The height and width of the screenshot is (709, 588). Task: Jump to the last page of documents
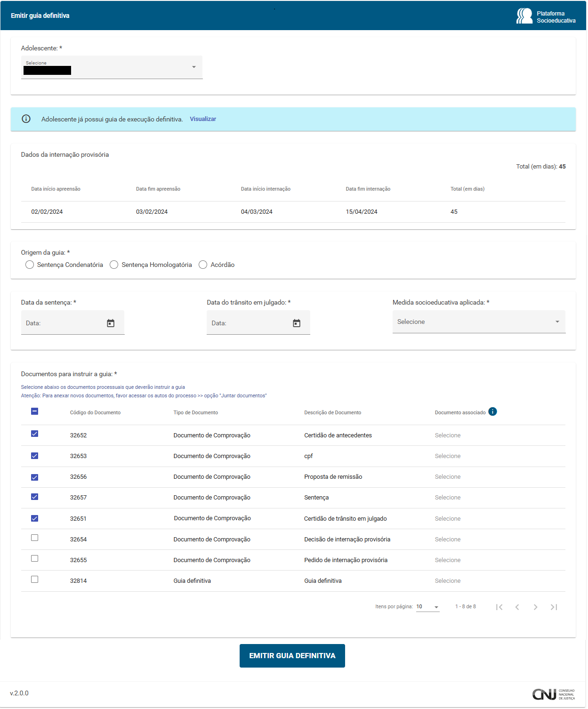(554, 607)
